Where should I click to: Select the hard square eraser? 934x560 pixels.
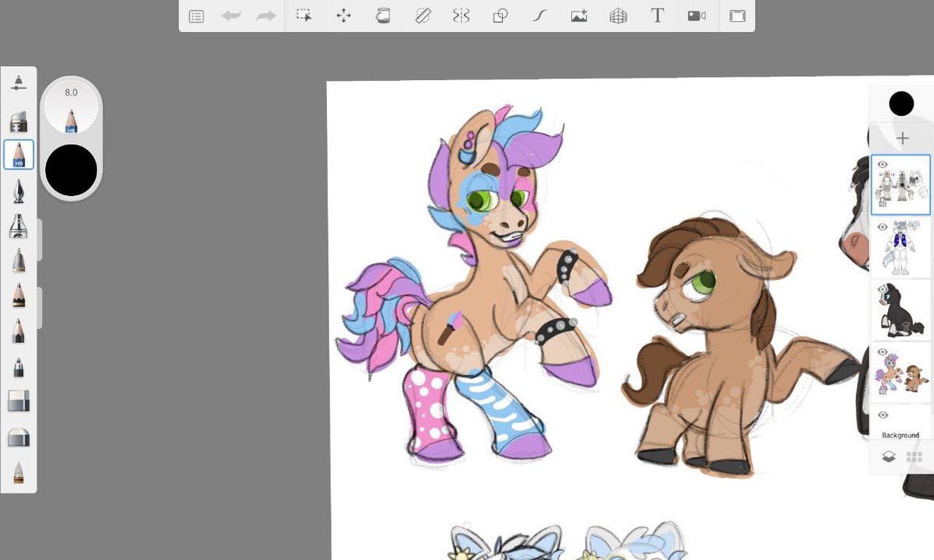[19, 401]
